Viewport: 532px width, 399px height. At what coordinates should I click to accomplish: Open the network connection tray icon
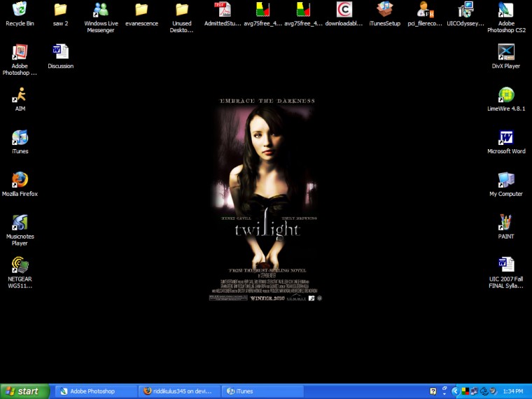pyautogui.click(x=474, y=391)
